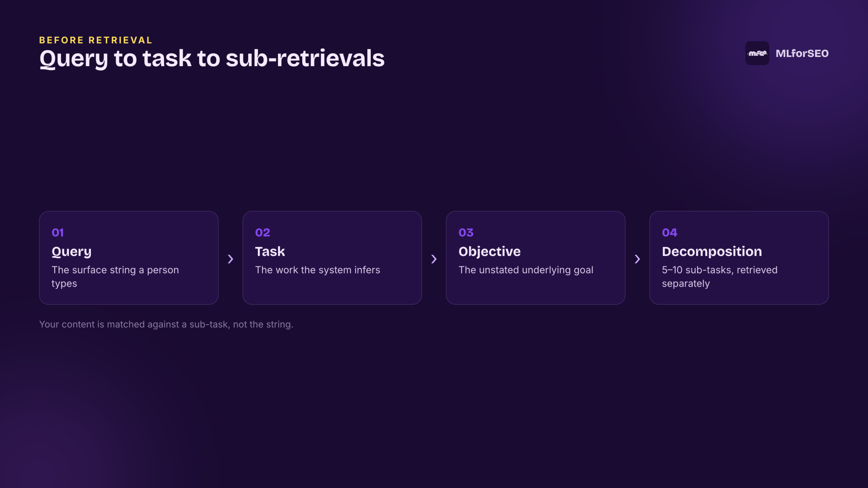Click the MLforSEO brand name text
The image size is (868, 488).
click(x=802, y=53)
